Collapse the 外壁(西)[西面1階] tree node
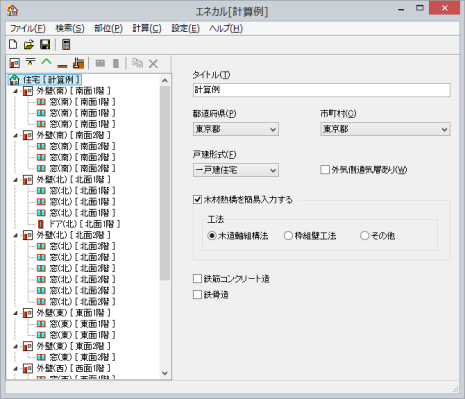The image size is (465, 399). 16,369
